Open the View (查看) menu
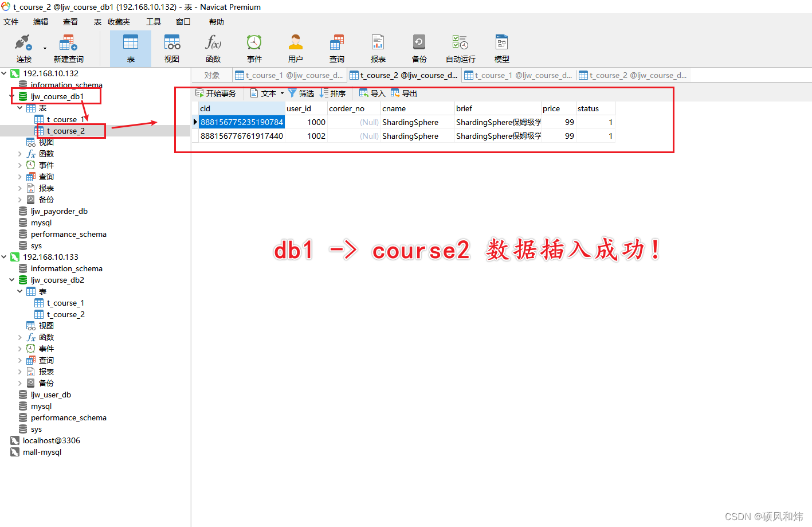 (70, 22)
